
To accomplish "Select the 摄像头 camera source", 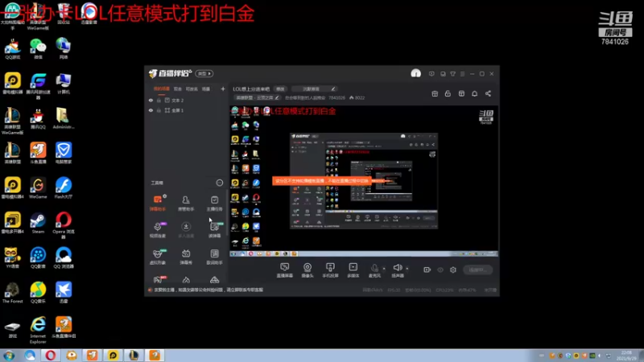I will (308, 270).
